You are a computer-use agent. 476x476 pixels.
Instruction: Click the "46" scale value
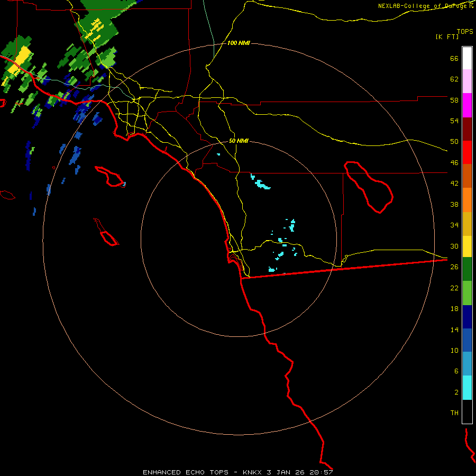(x=454, y=163)
